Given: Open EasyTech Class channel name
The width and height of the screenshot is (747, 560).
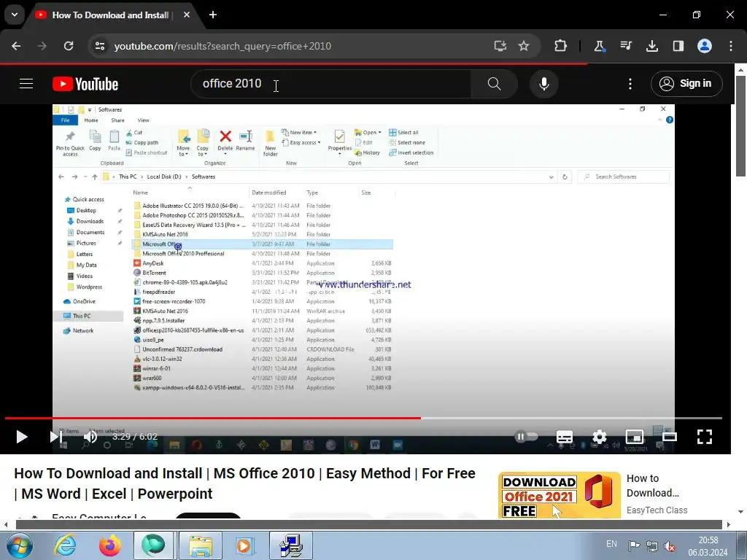Looking at the screenshot, I should pos(657,510).
